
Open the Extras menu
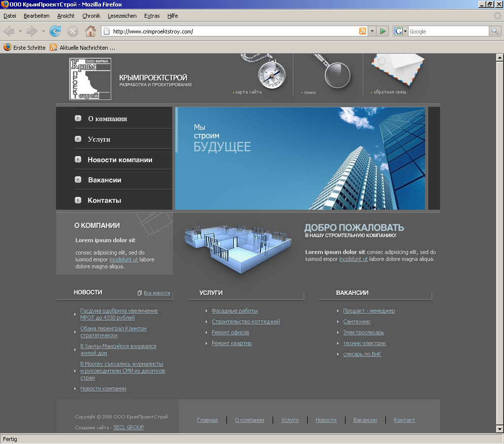coord(152,16)
